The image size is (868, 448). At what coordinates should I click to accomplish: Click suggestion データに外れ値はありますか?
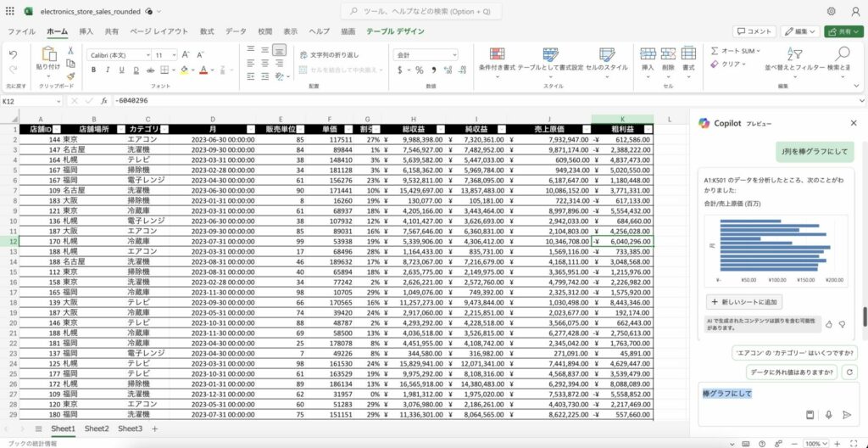pos(792,372)
